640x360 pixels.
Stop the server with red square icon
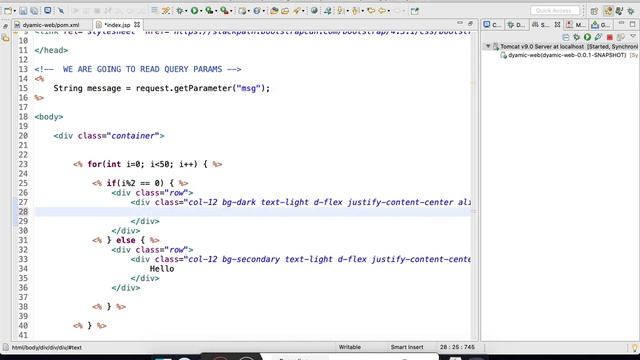coord(610,37)
